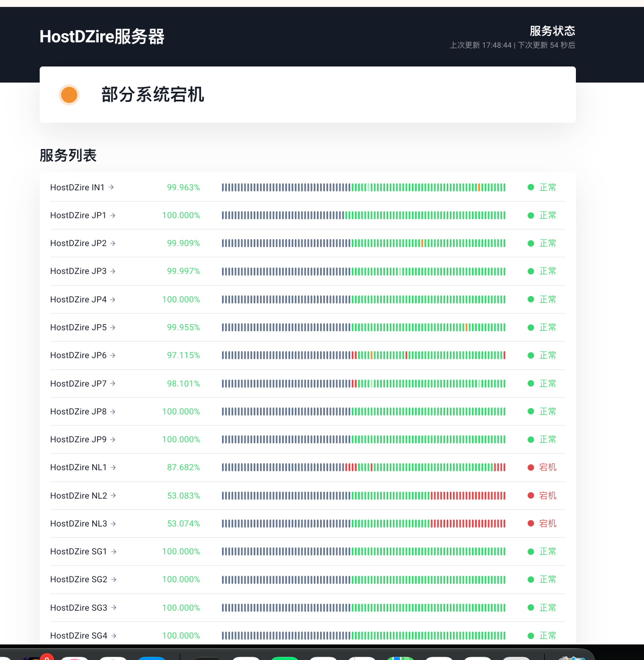Image resolution: width=644 pixels, height=660 pixels.
Task: Open the HostDZire JP3 service link
Action: point(83,271)
